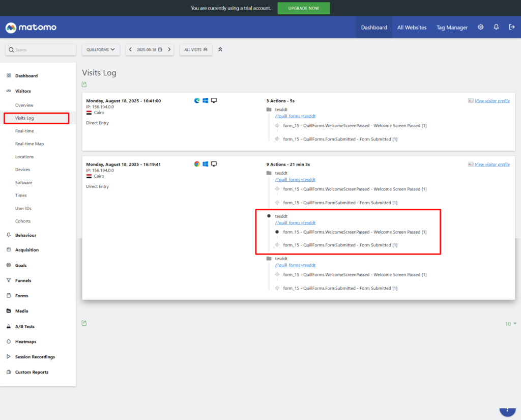Open Media in the sidebar
The image size is (521, 420).
coord(21,311)
